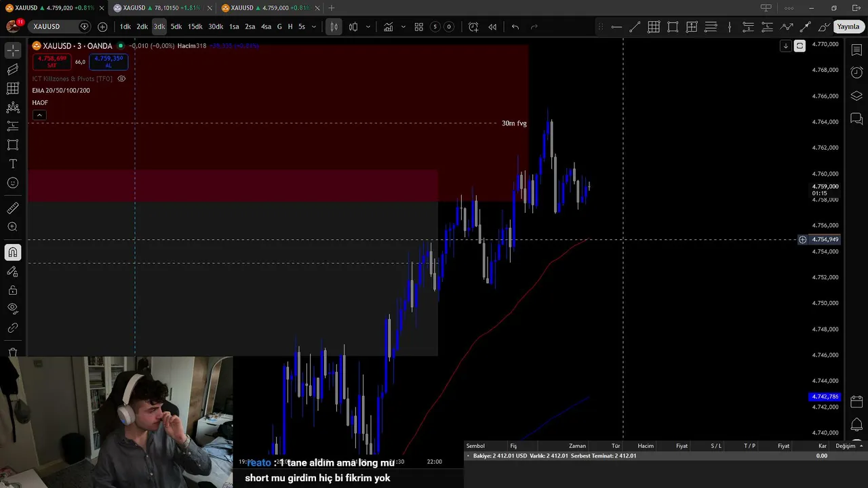Select the 15dk timeframe
Image resolution: width=868 pixels, height=488 pixels.
[195, 26]
